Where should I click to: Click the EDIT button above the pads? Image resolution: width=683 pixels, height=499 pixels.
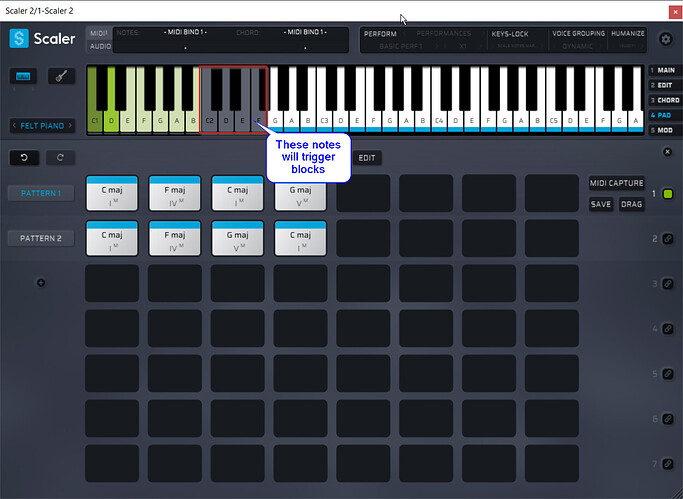[x=367, y=158]
